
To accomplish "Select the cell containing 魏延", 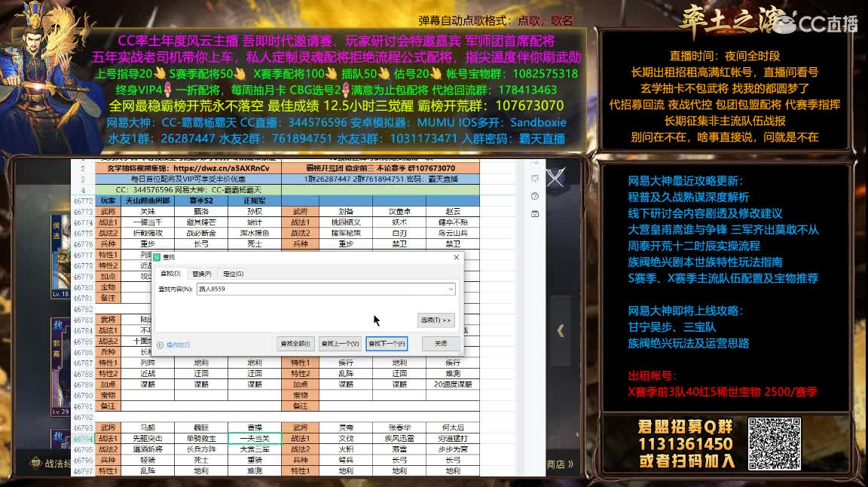I will coord(201,427).
